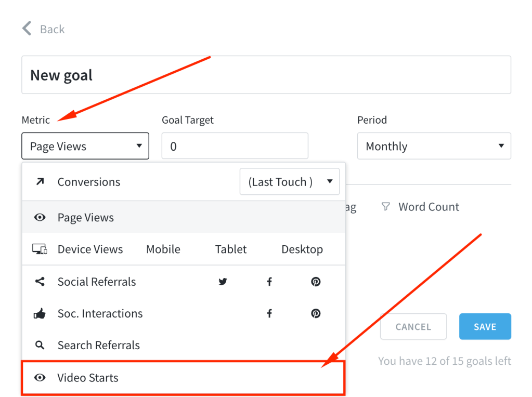
Task: Choose Page Views in the metric list
Action: 184,217
